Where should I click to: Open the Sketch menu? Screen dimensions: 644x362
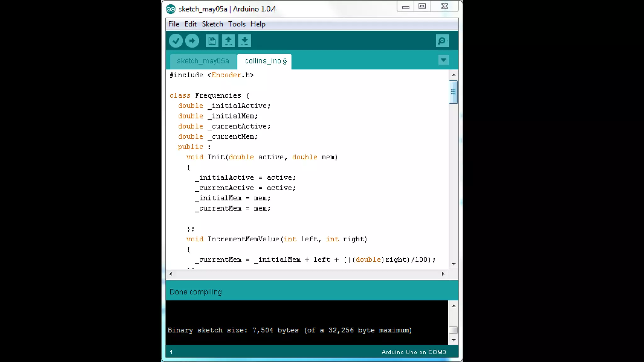click(x=212, y=24)
